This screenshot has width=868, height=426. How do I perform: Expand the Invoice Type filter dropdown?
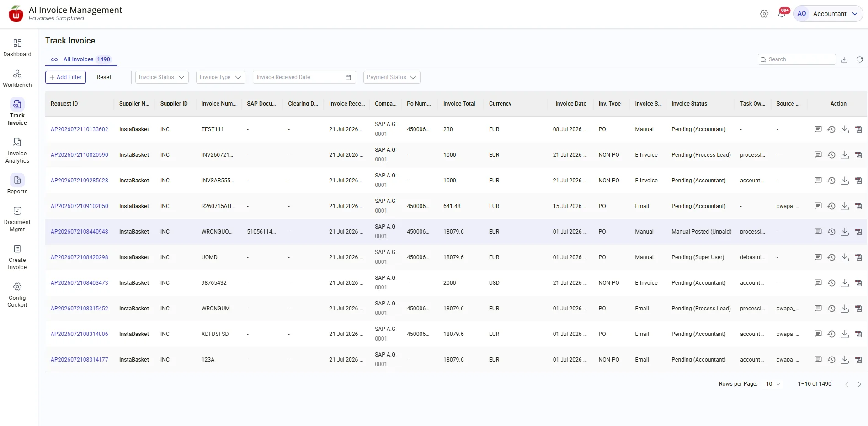221,77
